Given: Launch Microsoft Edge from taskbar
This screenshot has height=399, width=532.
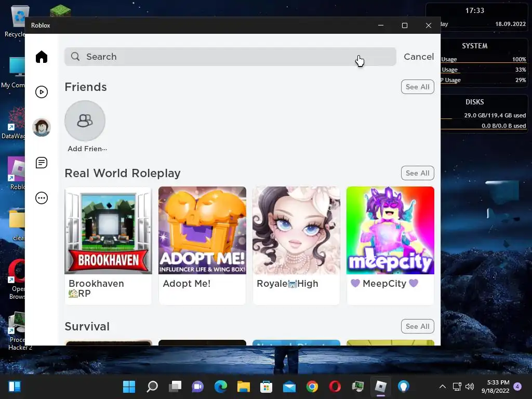Looking at the screenshot, I should tap(220, 387).
